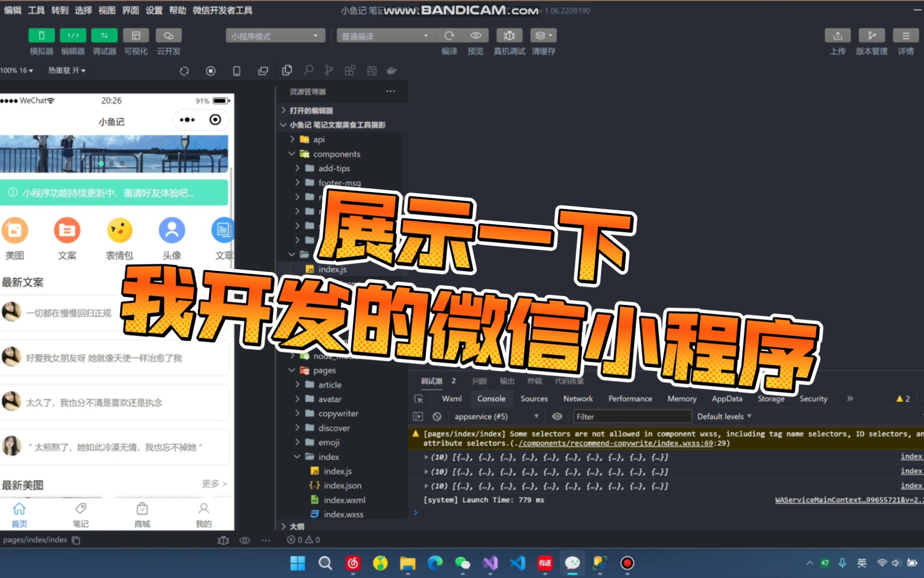Open 版本管理 version management
924x578 pixels.
(x=872, y=35)
